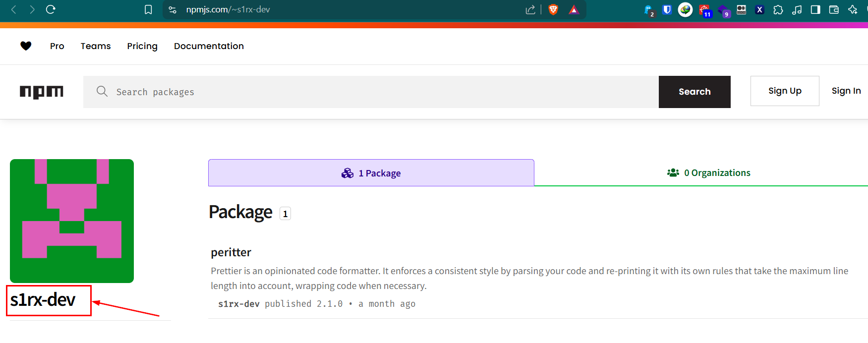
Task: Go back to the previous page
Action: coord(14,9)
